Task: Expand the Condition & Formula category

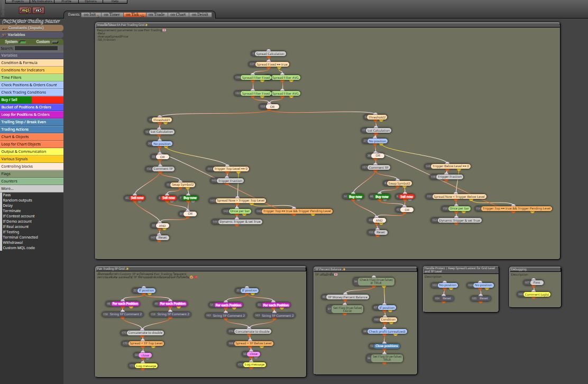Action: (x=32, y=62)
